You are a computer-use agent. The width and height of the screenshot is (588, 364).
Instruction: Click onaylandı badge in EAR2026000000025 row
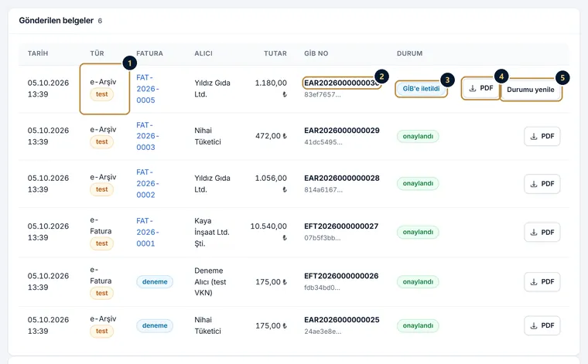click(x=418, y=326)
